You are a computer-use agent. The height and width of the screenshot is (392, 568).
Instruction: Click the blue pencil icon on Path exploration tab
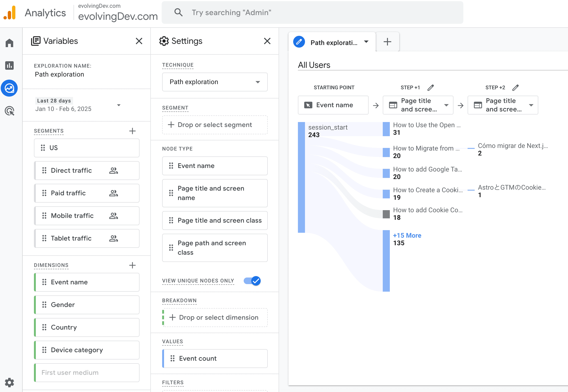[x=299, y=42]
